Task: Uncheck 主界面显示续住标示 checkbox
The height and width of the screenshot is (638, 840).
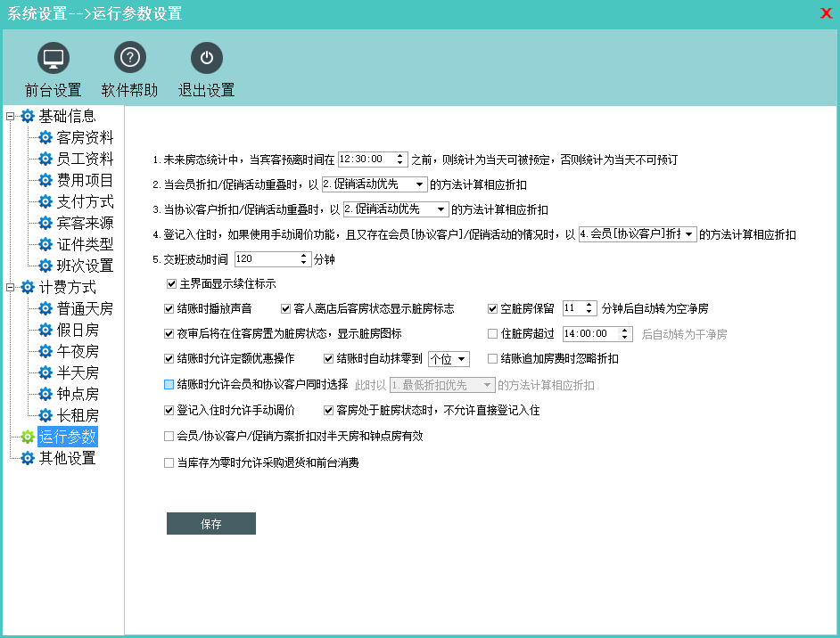Action: coord(171,284)
